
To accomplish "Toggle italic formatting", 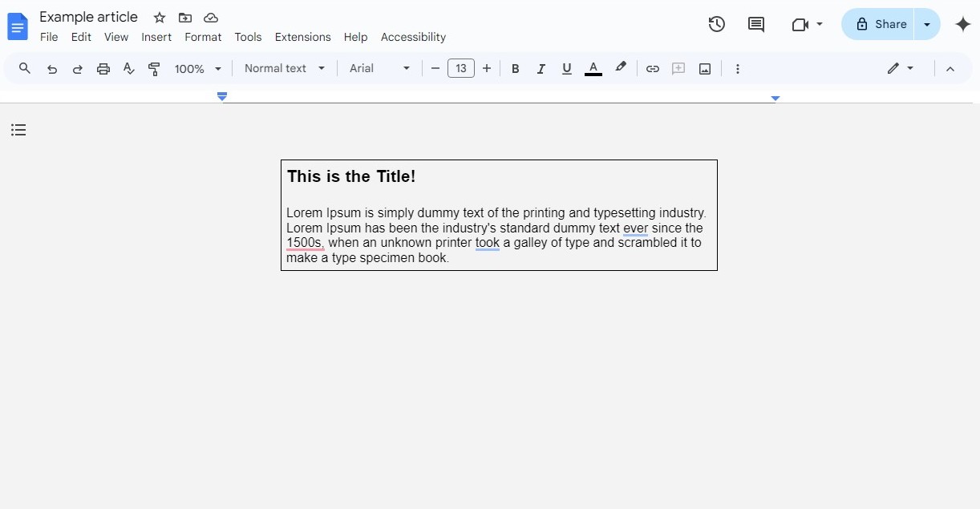I will point(541,68).
